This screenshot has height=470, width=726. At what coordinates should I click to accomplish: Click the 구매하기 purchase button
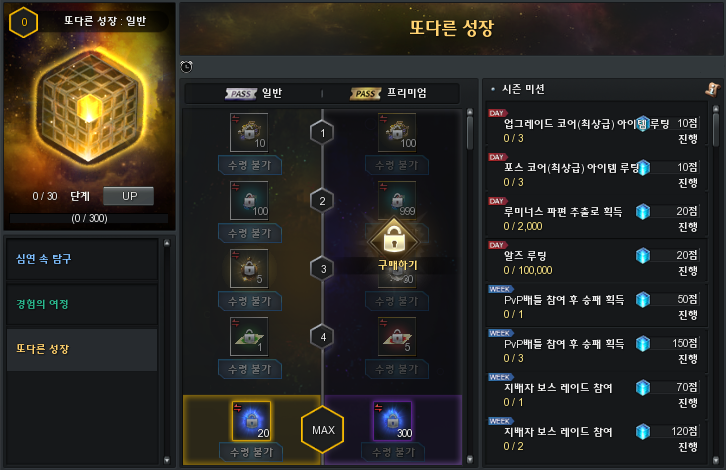pyautogui.click(x=397, y=265)
